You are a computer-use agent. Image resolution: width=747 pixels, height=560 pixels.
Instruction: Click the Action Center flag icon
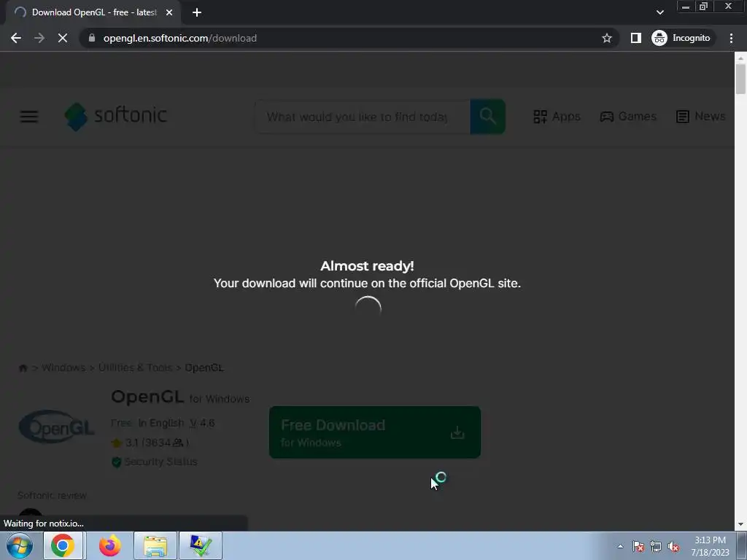tap(638, 546)
